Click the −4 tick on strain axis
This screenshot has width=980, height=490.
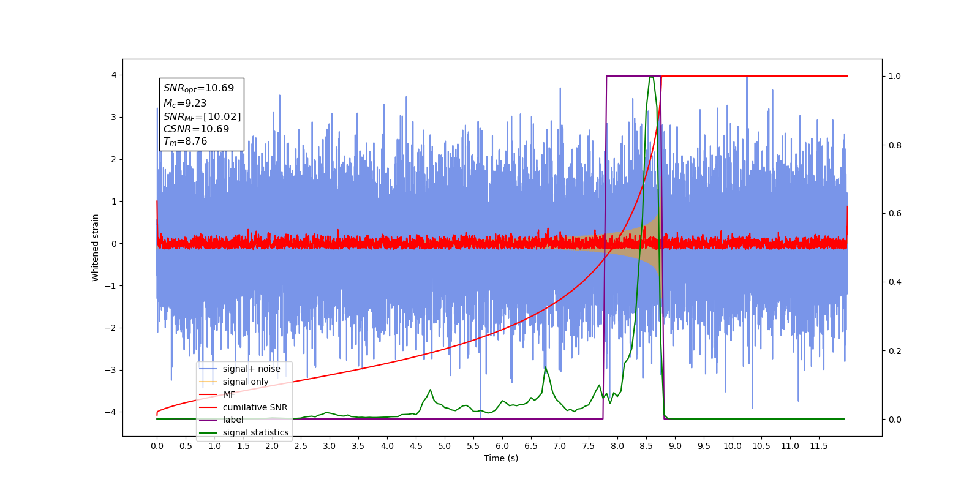point(110,412)
